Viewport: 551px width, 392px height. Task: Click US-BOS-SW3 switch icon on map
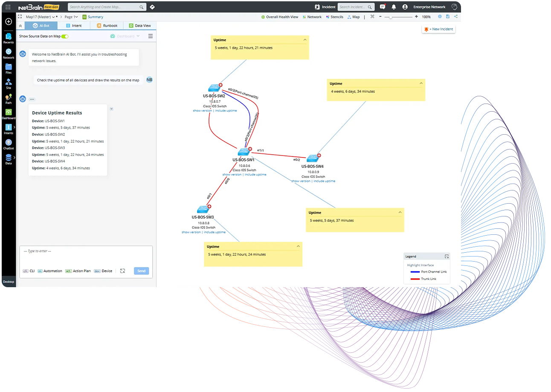(203, 209)
